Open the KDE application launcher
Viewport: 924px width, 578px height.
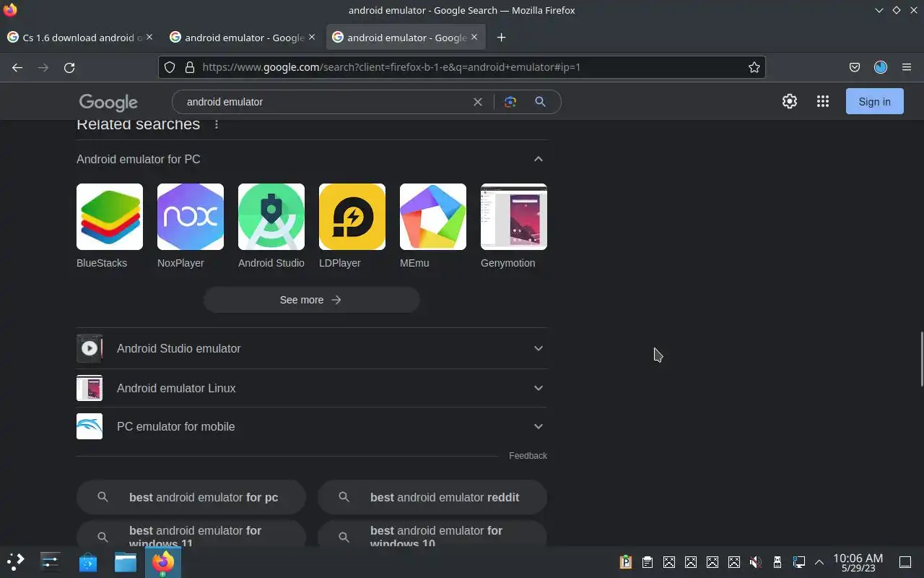pos(16,561)
